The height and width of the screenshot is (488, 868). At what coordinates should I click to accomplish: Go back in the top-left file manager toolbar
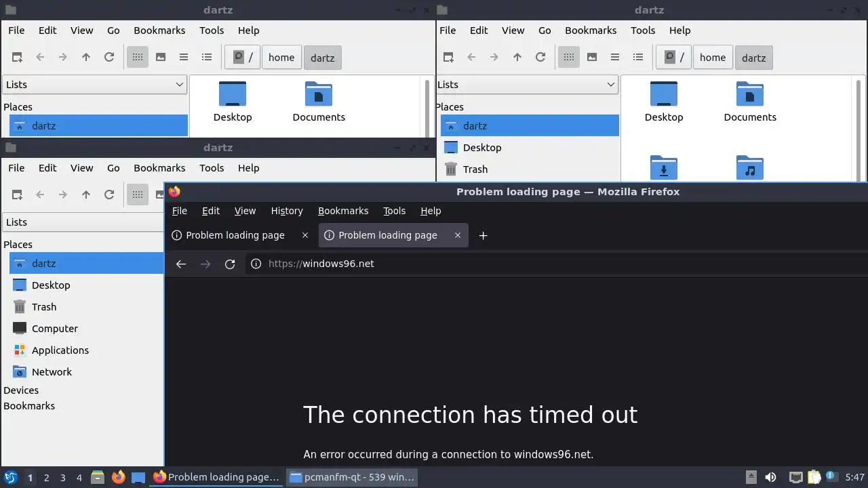tap(40, 58)
